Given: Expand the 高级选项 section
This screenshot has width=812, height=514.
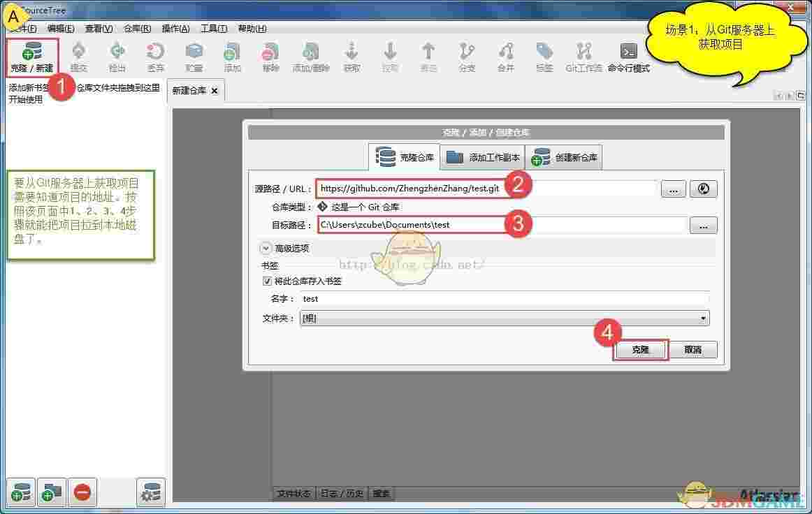Looking at the screenshot, I should (x=266, y=247).
